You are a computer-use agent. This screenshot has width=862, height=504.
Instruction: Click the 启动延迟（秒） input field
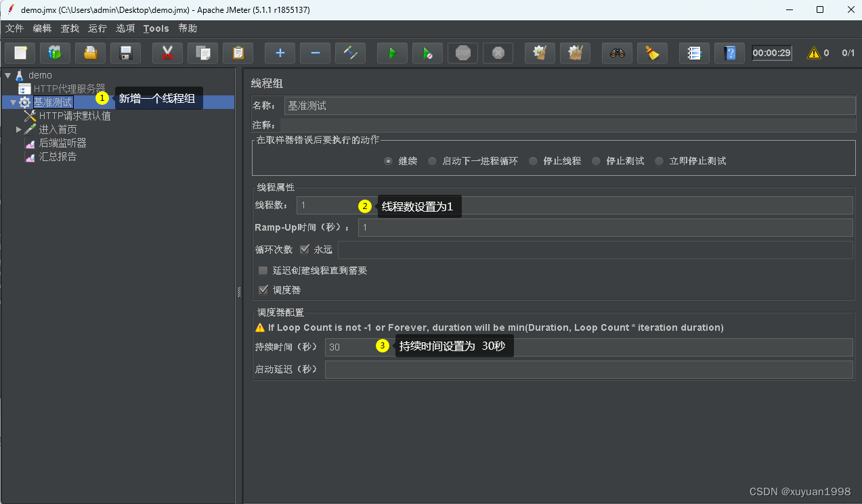[x=589, y=369]
